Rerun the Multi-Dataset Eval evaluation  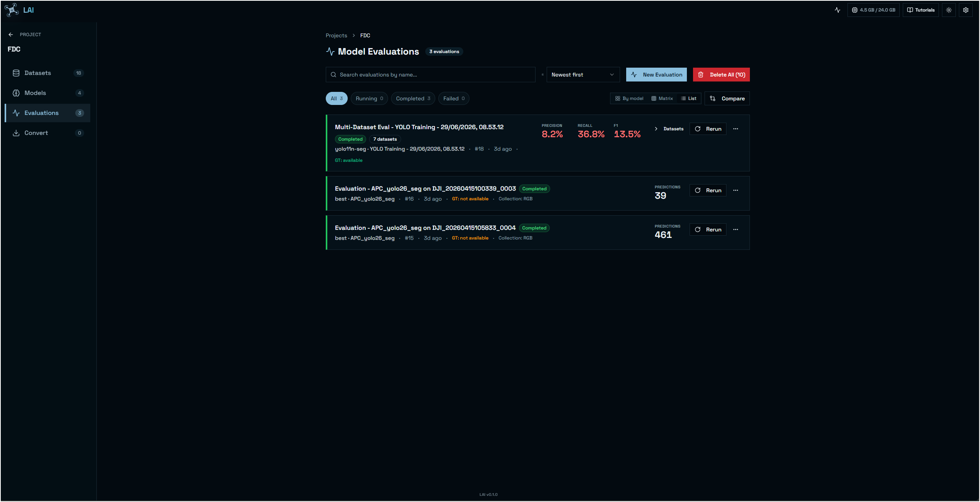click(x=708, y=129)
